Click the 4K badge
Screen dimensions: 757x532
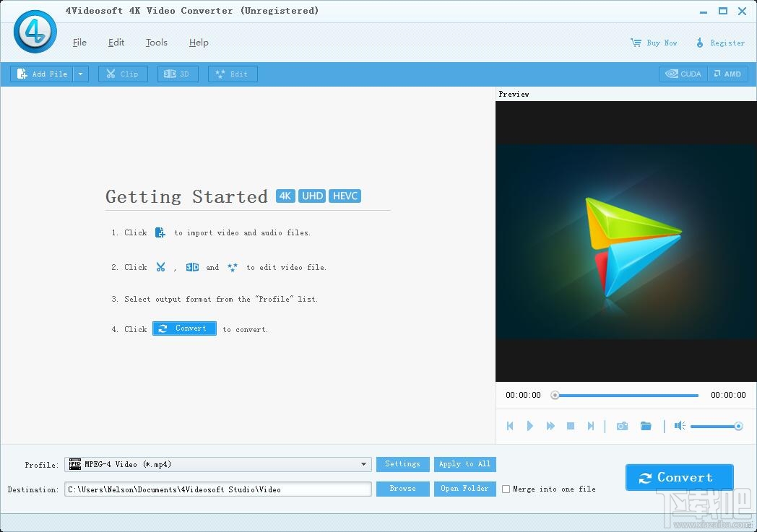click(x=285, y=196)
